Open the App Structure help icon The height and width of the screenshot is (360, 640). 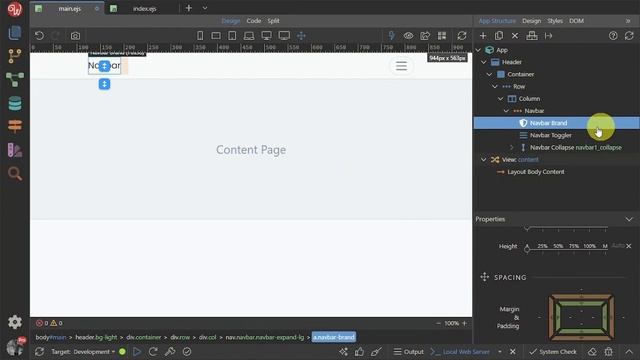613,36
